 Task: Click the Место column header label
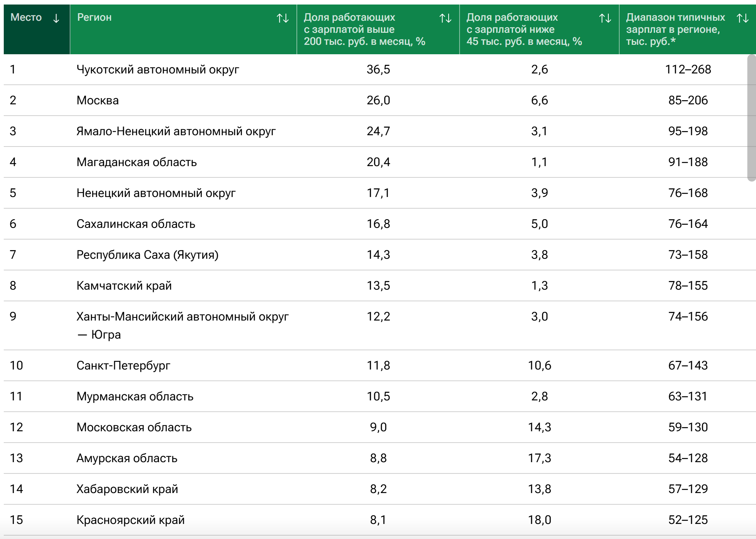click(x=26, y=17)
